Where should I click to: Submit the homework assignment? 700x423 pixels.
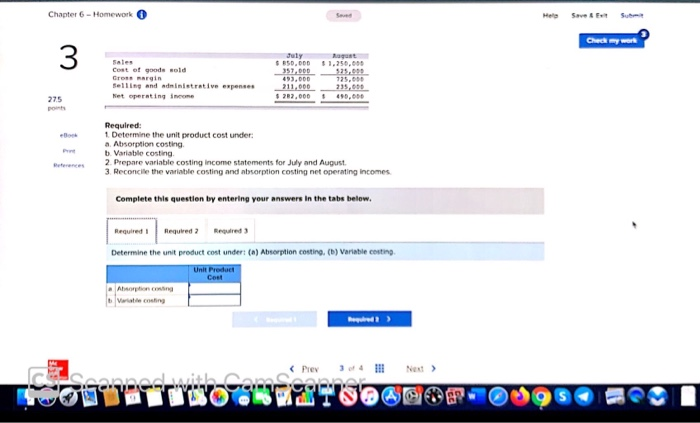632,16
